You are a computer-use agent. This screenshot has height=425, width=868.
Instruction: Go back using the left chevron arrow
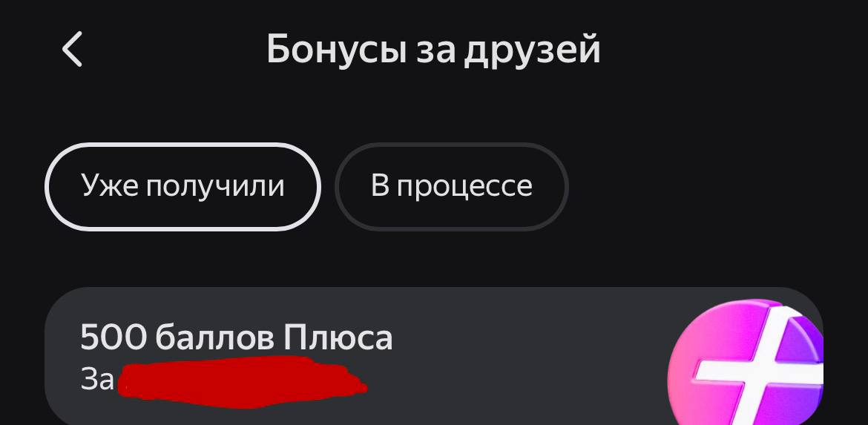tap(72, 49)
